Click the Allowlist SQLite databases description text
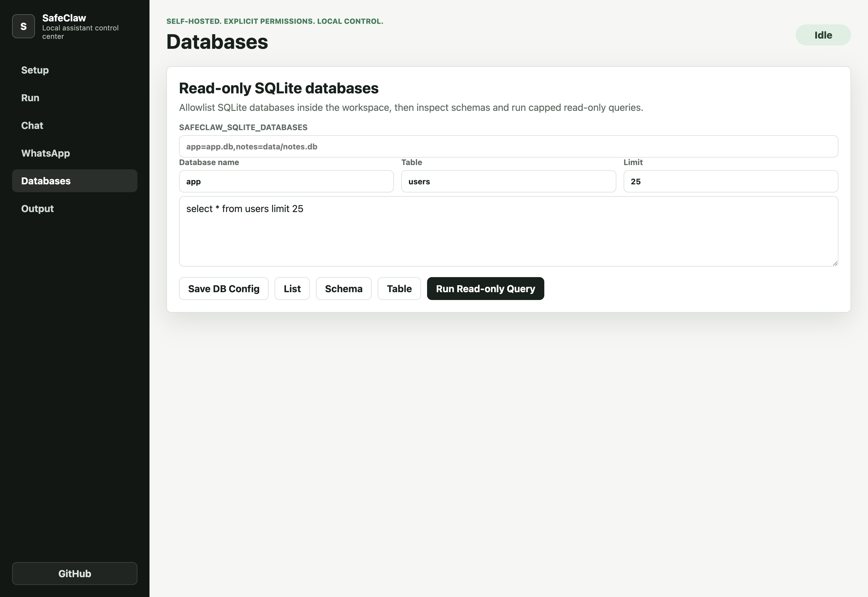The width and height of the screenshot is (868, 597). coord(411,108)
